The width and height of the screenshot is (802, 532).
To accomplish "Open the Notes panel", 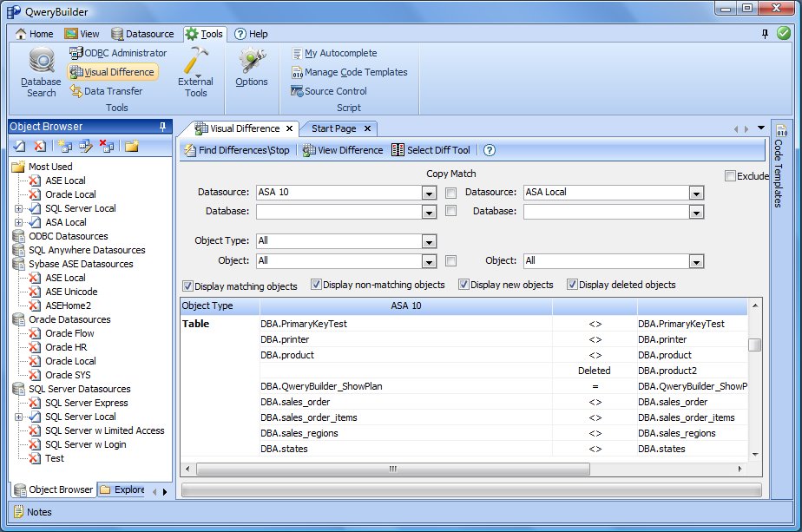I will point(33,511).
